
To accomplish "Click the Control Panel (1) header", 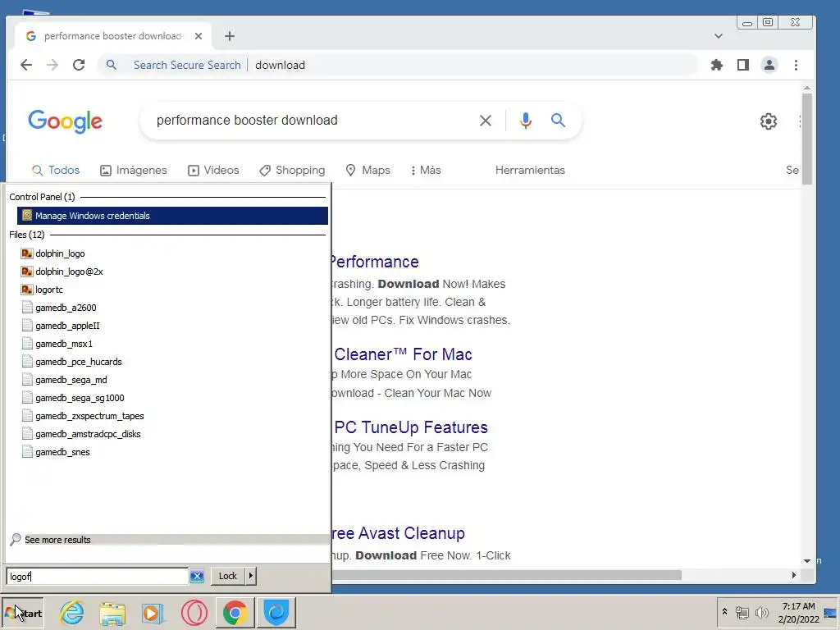I will (x=42, y=197).
